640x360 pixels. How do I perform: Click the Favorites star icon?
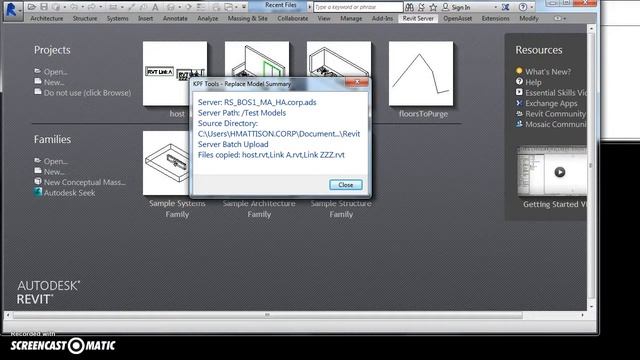tap(433, 7)
